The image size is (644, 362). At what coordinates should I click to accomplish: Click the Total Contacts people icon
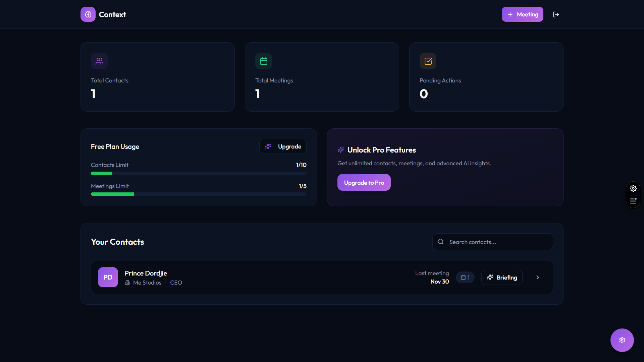click(x=99, y=61)
